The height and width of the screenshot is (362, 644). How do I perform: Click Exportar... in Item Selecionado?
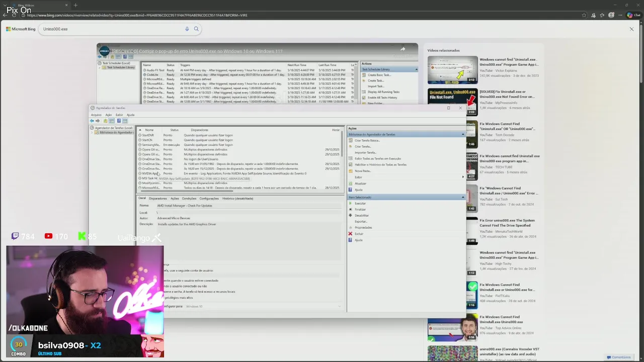pos(361,222)
